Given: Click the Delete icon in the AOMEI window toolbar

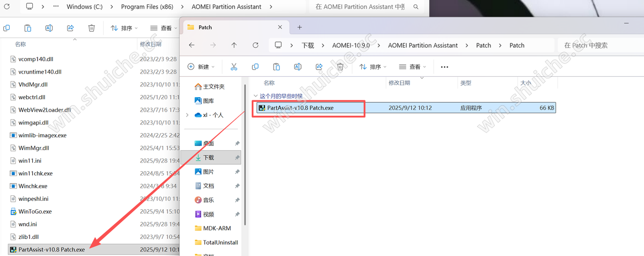Looking at the screenshot, I should 92,28.
